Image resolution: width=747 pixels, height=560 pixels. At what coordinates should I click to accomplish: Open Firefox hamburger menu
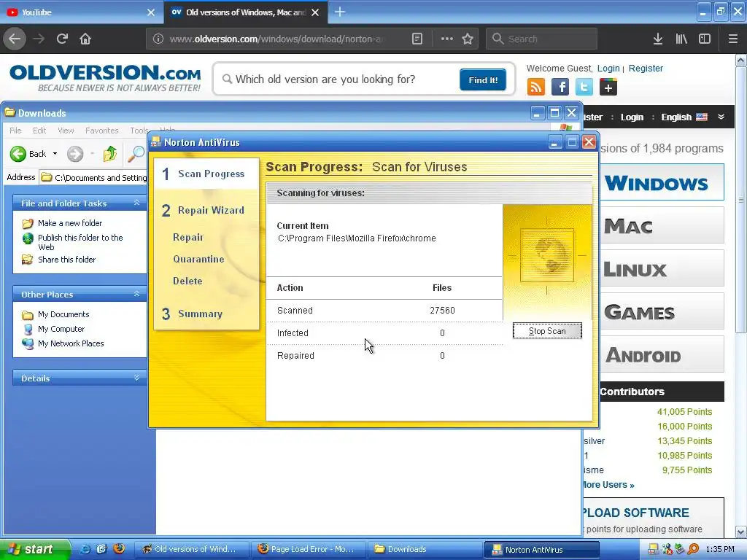733,39
